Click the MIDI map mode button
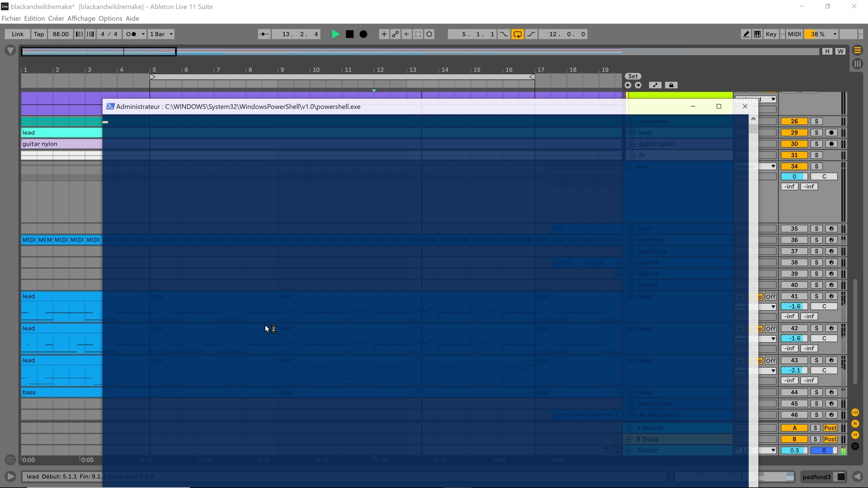The width and height of the screenshot is (868, 488). tap(794, 34)
